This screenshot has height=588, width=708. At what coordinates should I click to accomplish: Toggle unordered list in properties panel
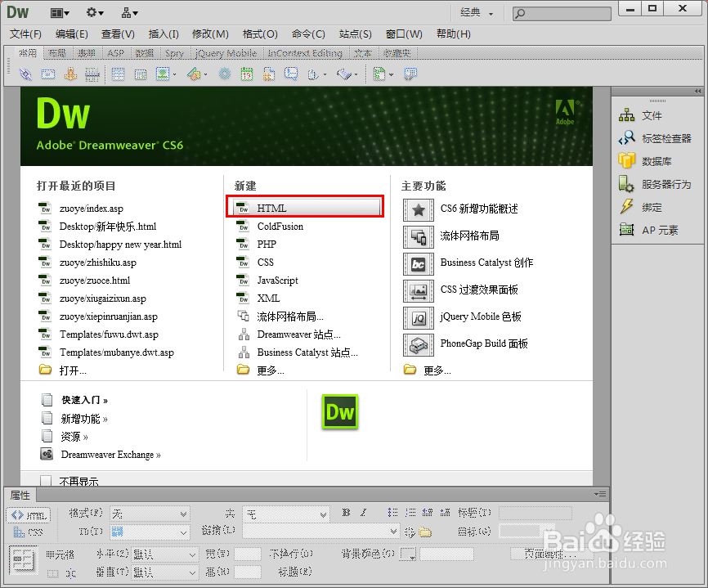(x=392, y=513)
